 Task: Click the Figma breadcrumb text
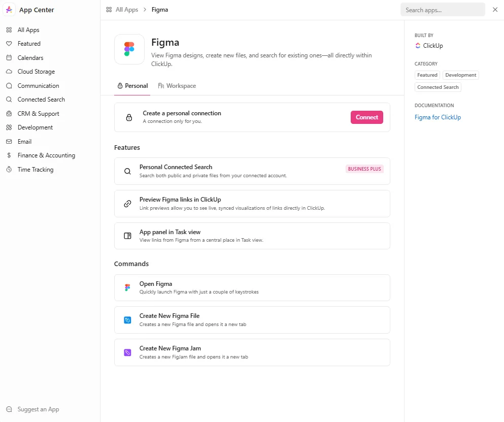(x=160, y=10)
